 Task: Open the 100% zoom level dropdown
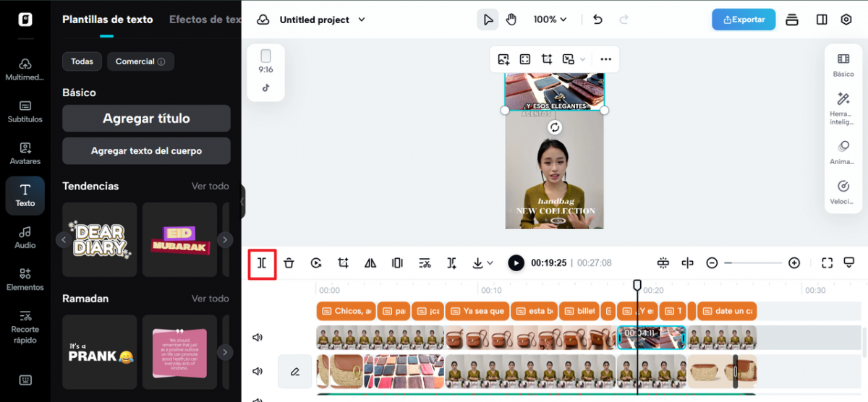550,20
